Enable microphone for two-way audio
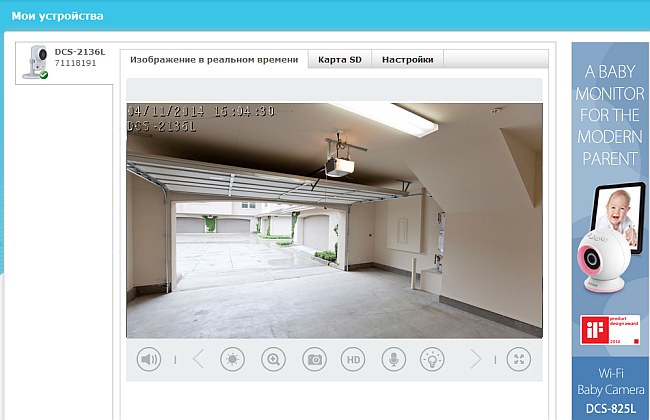 tap(393, 360)
